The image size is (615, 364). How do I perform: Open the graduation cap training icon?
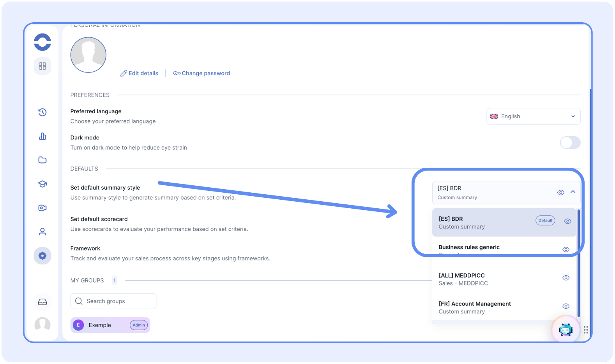(42, 184)
